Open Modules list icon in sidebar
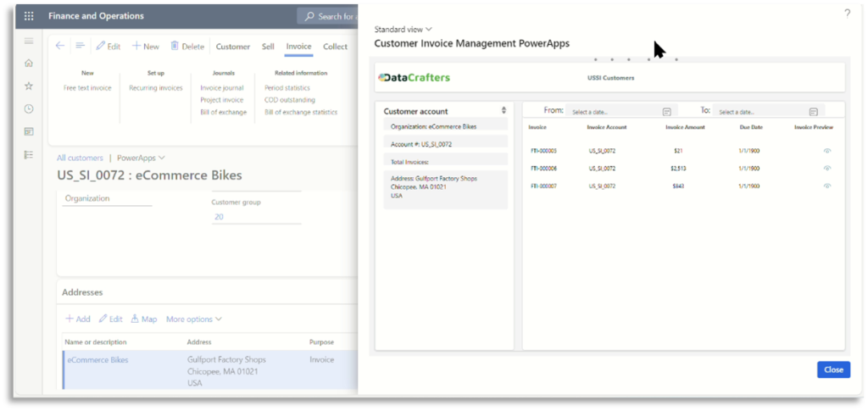 [29, 155]
